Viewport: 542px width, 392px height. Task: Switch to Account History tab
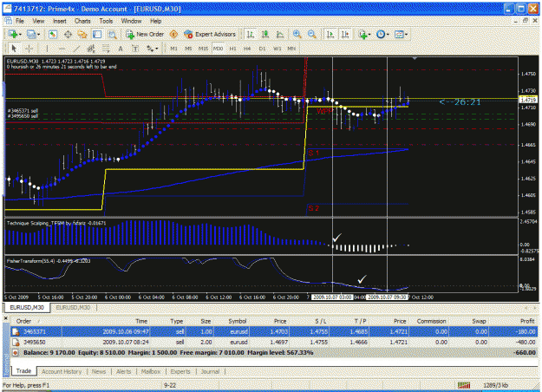[x=62, y=371]
